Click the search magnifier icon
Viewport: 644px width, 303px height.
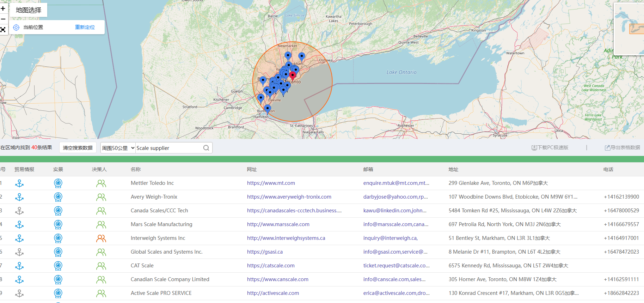coord(206,148)
